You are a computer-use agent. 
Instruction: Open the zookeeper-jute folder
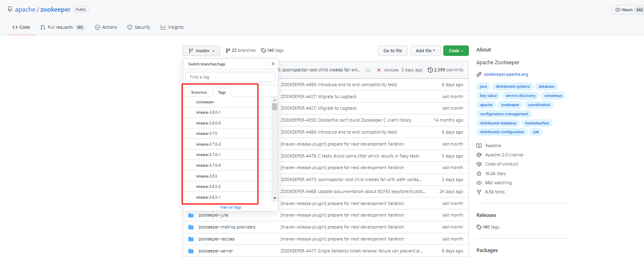(213, 215)
